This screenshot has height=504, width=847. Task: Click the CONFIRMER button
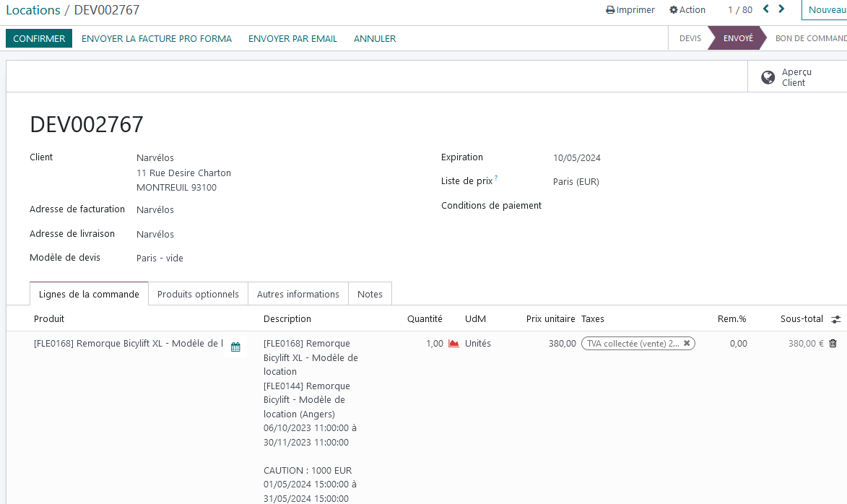coord(39,38)
